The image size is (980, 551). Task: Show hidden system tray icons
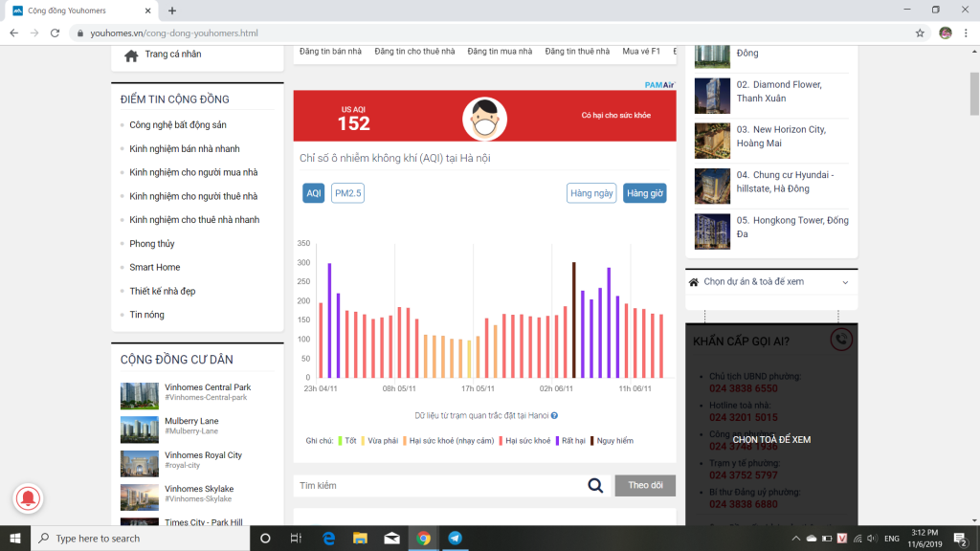click(x=795, y=538)
